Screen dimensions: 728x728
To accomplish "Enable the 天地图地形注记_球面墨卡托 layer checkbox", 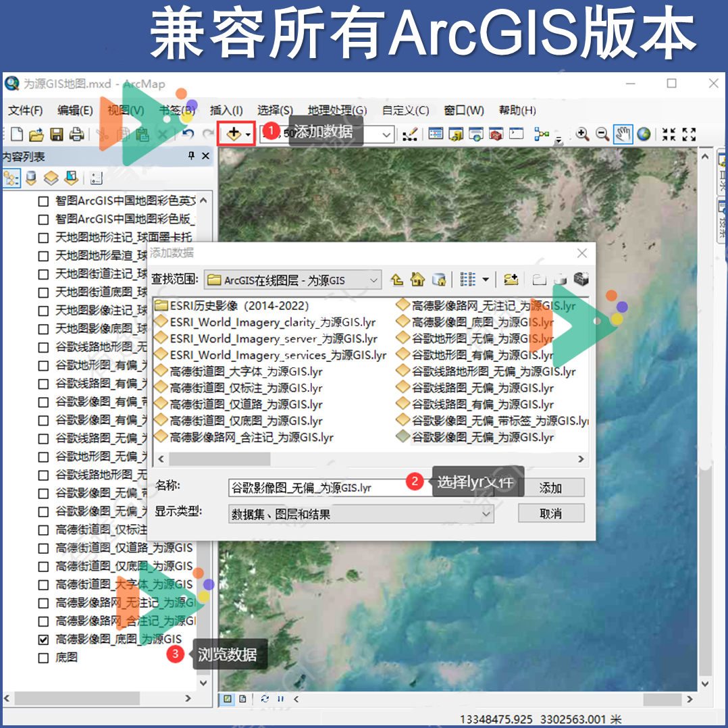I will pyautogui.click(x=43, y=238).
